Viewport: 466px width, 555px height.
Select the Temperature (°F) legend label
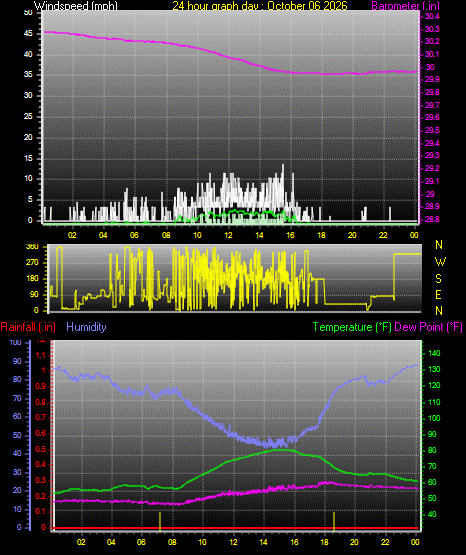click(352, 327)
